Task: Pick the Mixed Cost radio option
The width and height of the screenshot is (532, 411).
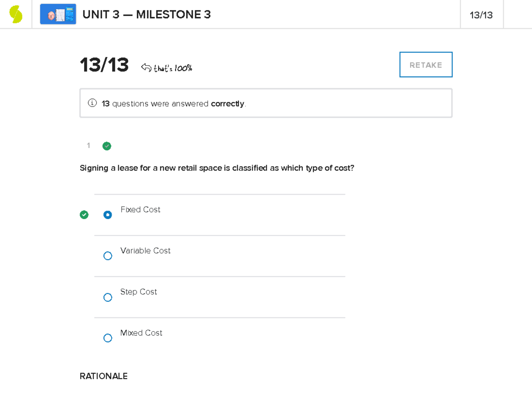Action: click(x=108, y=338)
